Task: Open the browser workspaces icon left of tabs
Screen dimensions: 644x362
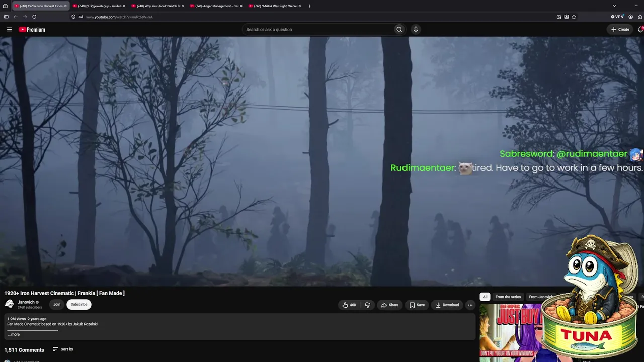Action: [6, 6]
